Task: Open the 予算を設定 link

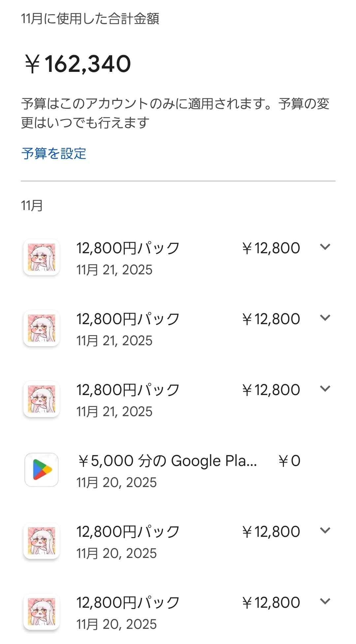Action: (x=54, y=154)
